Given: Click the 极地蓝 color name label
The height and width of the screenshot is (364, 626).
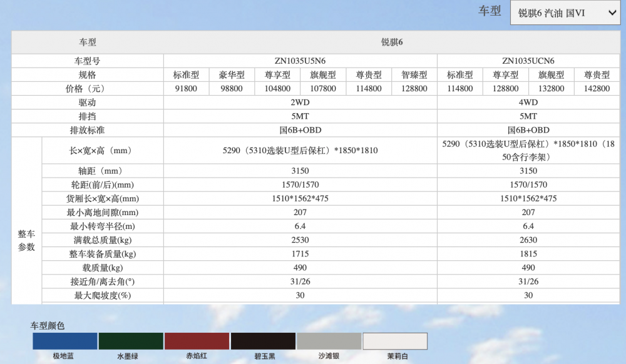Looking at the screenshot, I should (63, 356).
